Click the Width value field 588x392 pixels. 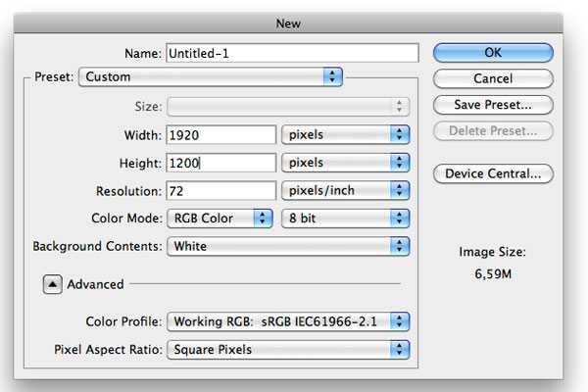coord(220,134)
